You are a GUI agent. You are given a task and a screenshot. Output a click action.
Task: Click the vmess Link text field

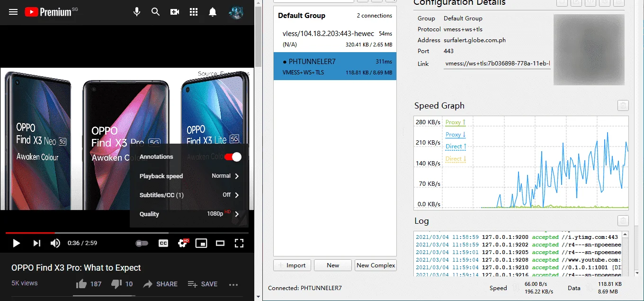pos(497,64)
